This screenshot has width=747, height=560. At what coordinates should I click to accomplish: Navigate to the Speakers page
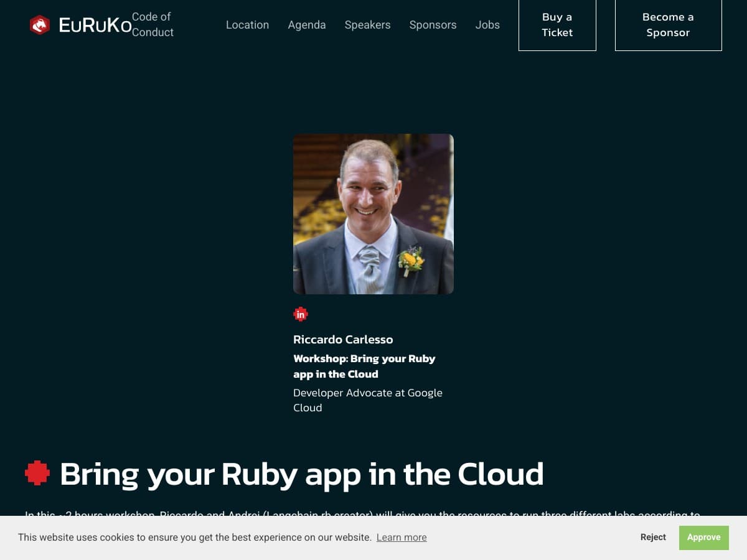coord(367,25)
